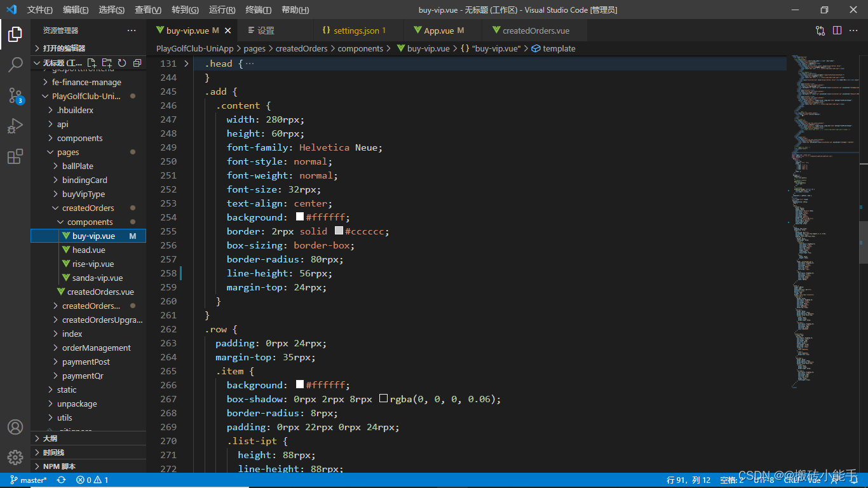Click the code minimap overview
Screen dimensions: 868x488
[824, 222]
